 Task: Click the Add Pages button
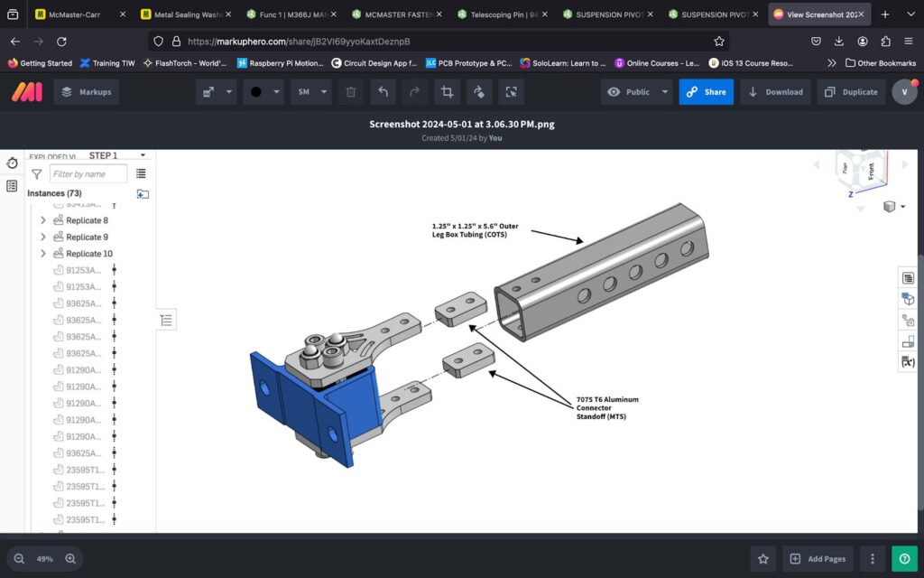(x=818, y=558)
